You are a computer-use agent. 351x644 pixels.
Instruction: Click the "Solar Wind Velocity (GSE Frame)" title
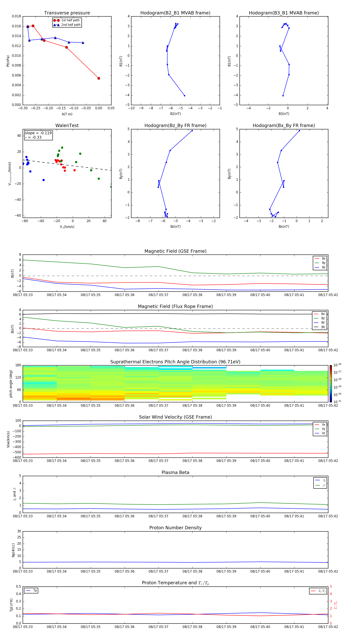(x=175, y=417)
